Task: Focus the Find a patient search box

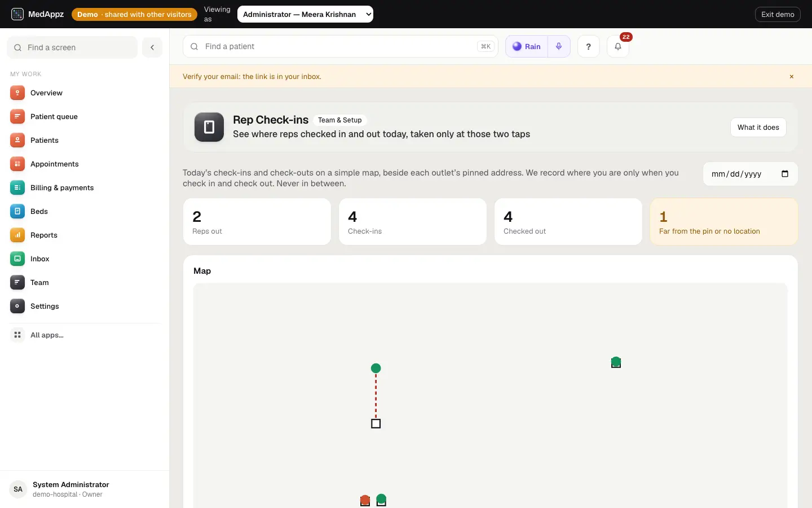Action: click(341, 46)
